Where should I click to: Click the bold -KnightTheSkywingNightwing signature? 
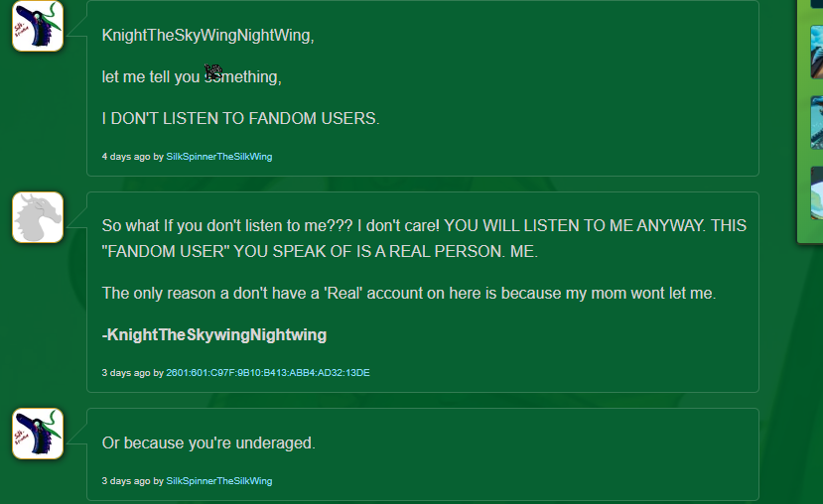(214, 334)
